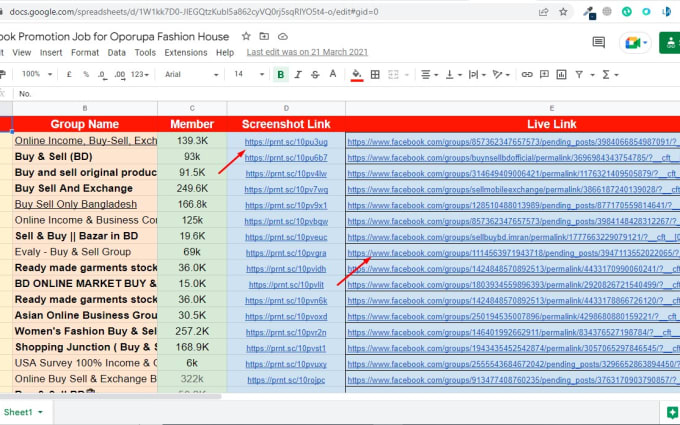
Task: Toggle italic formatting
Action: pyautogui.click(x=298, y=75)
